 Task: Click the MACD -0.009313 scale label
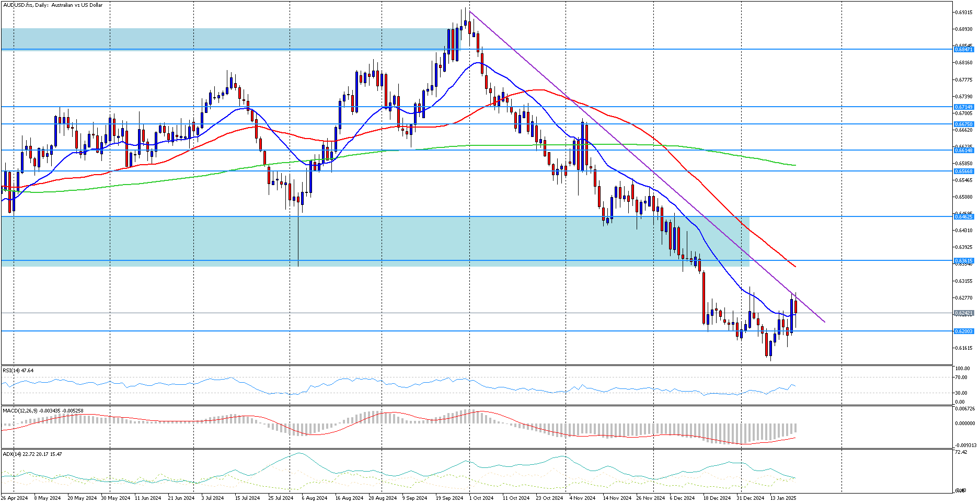pos(964,445)
